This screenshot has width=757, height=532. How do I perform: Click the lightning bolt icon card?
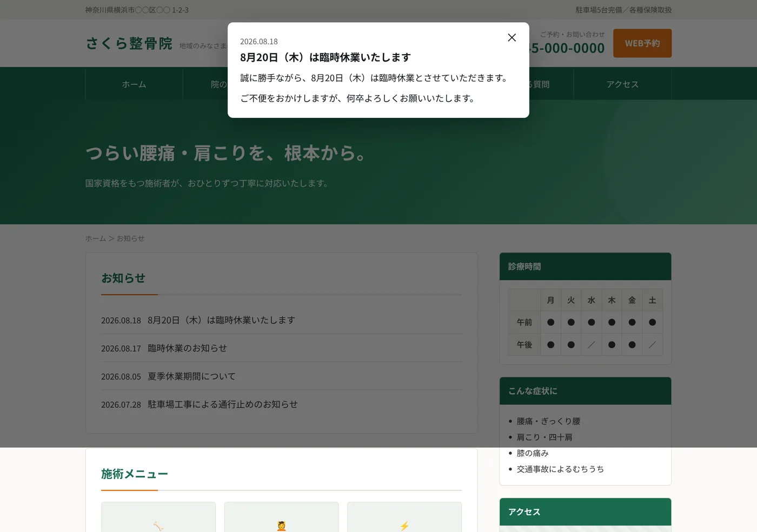coord(404,517)
